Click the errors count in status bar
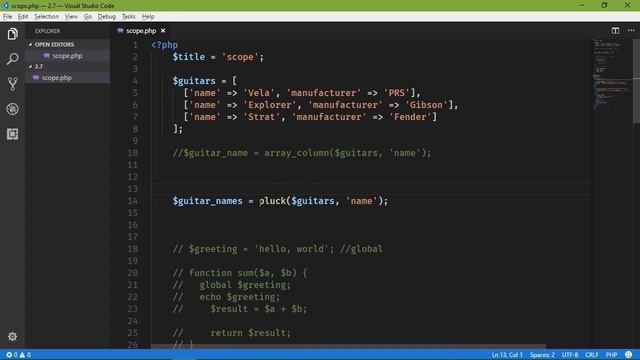Image resolution: width=640 pixels, height=360 pixels. pos(11,355)
